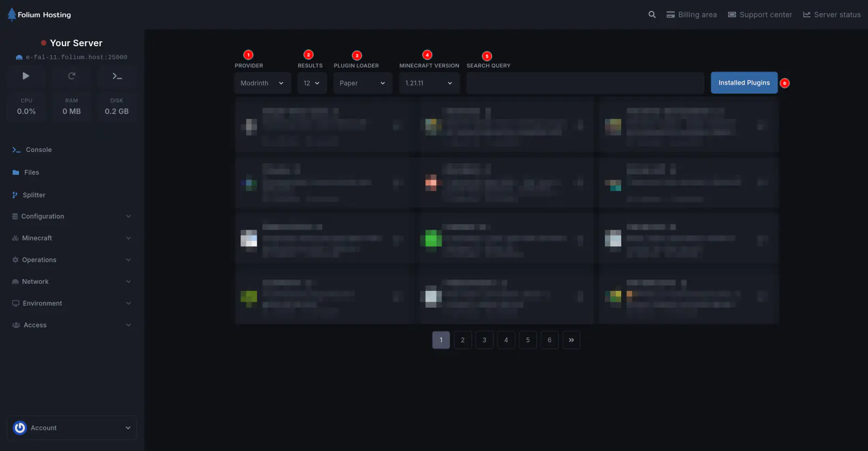Open the quick console terminal icon
868x451 pixels.
point(117,76)
